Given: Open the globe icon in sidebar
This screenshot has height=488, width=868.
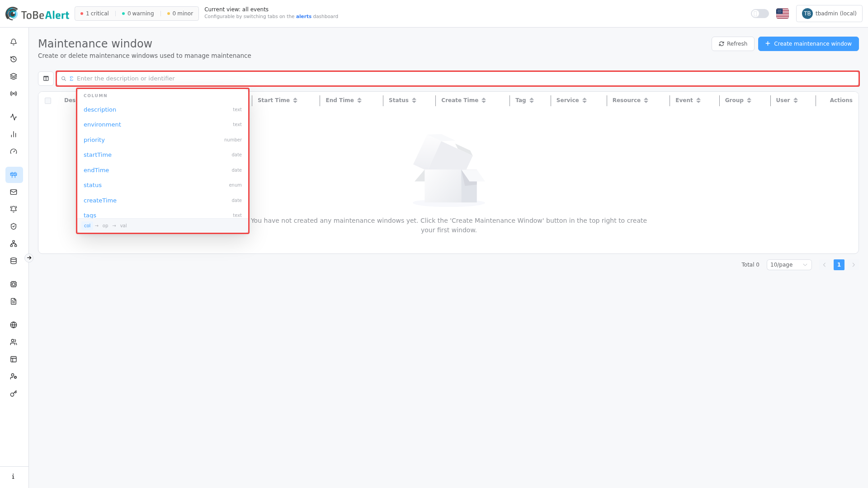Looking at the screenshot, I should [x=14, y=325].
